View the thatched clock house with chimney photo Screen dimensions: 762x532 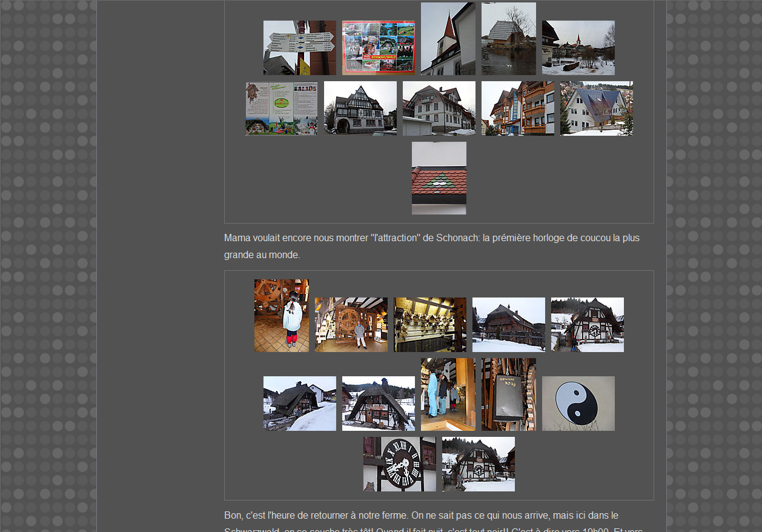pos(378,404)
